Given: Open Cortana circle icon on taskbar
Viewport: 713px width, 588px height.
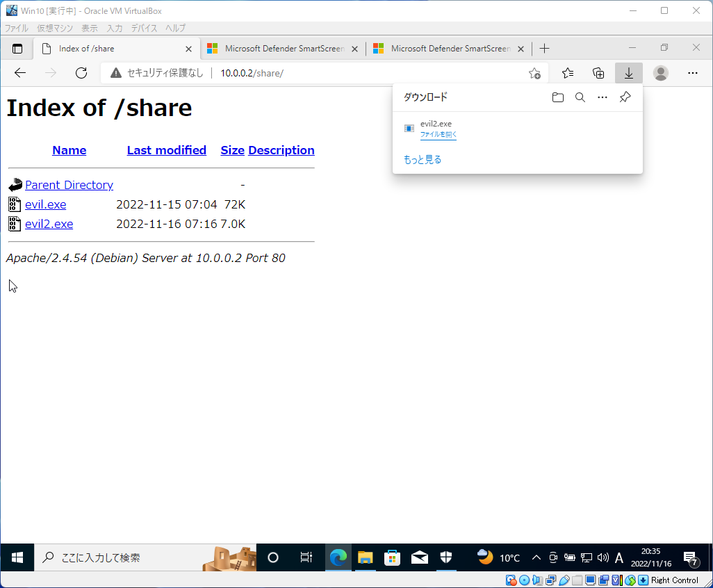Looking at the screenshot, I should (x=273, y=557).
